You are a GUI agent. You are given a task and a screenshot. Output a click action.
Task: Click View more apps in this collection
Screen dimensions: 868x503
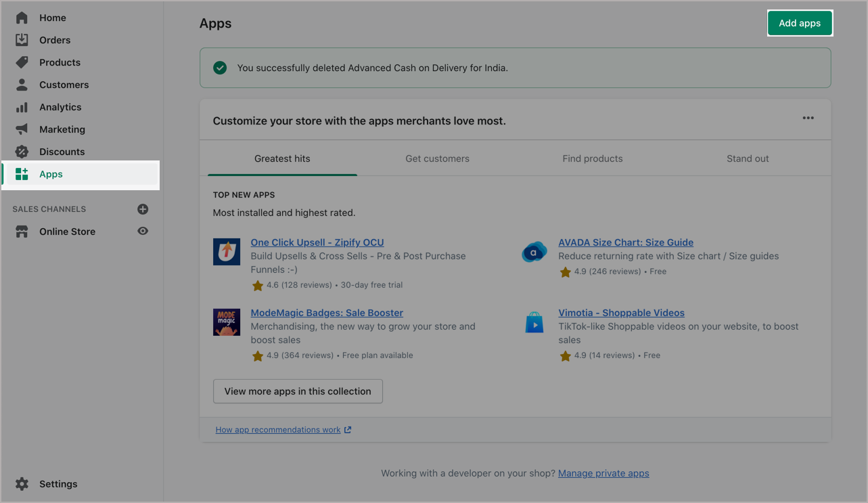[298, 391]
